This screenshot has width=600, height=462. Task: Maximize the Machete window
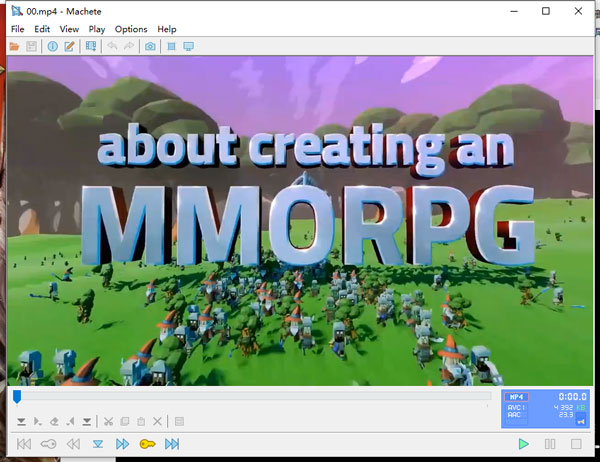click(x=546, y=11)
